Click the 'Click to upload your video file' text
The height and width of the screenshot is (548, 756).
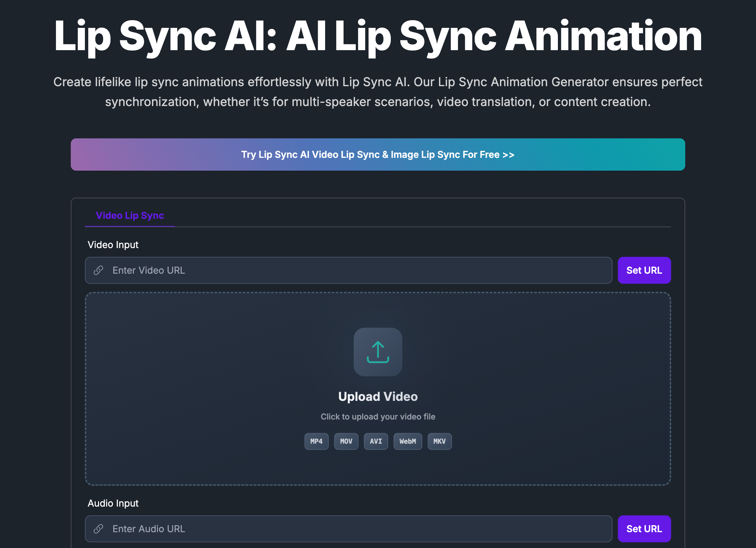(378, 417)
